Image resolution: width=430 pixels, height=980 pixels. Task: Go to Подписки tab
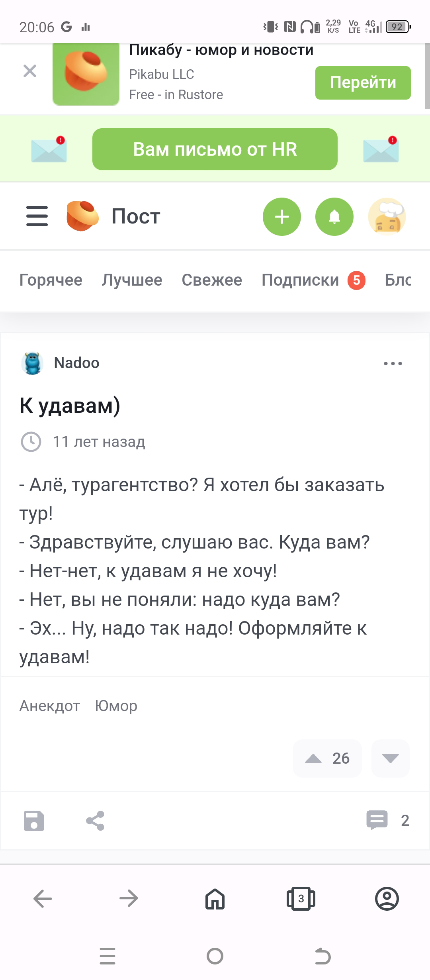tap(300, 280)
